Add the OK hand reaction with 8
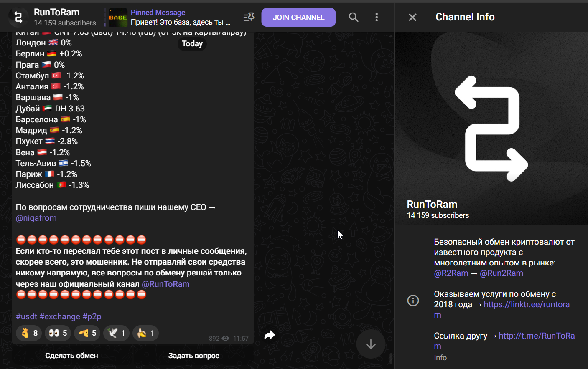Image resolution: width=588 pixels, height=369 pixels. pyautogui.click(x=29, y=333)
